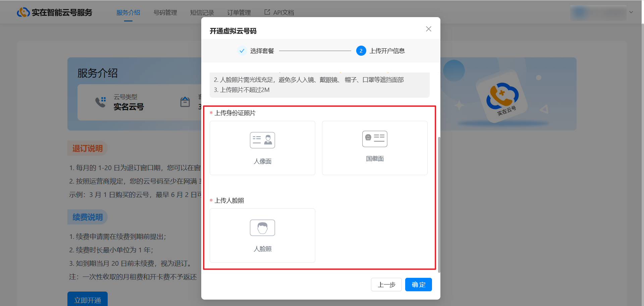The width and height of the screenshot is (644, 306).
Task: Click the 立即开通 button
Action: pos(88,300)
